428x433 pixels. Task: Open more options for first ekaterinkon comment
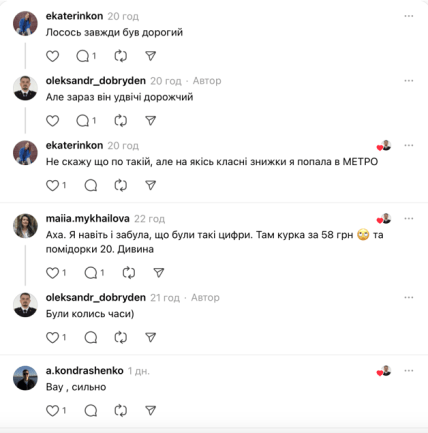[x=409, y=16]
